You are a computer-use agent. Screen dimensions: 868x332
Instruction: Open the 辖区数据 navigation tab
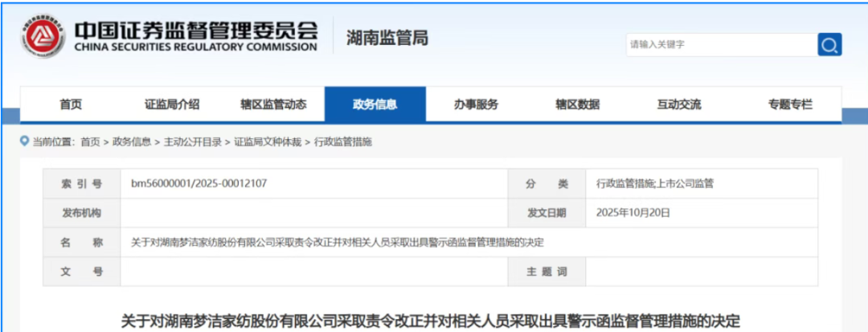pyautogui.click(x=577, y=104)
